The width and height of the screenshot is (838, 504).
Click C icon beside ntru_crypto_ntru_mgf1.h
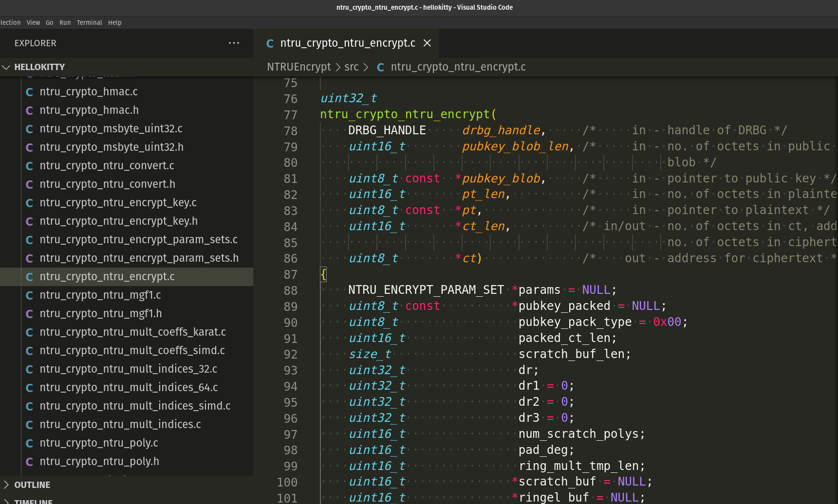29,314
